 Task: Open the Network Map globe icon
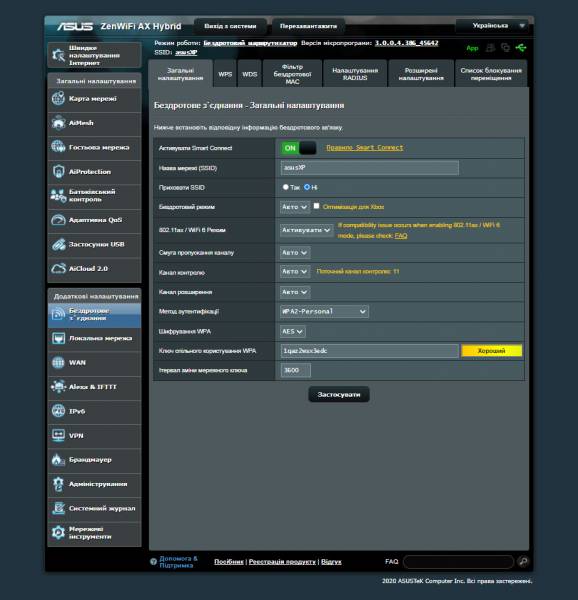point(58,99)
